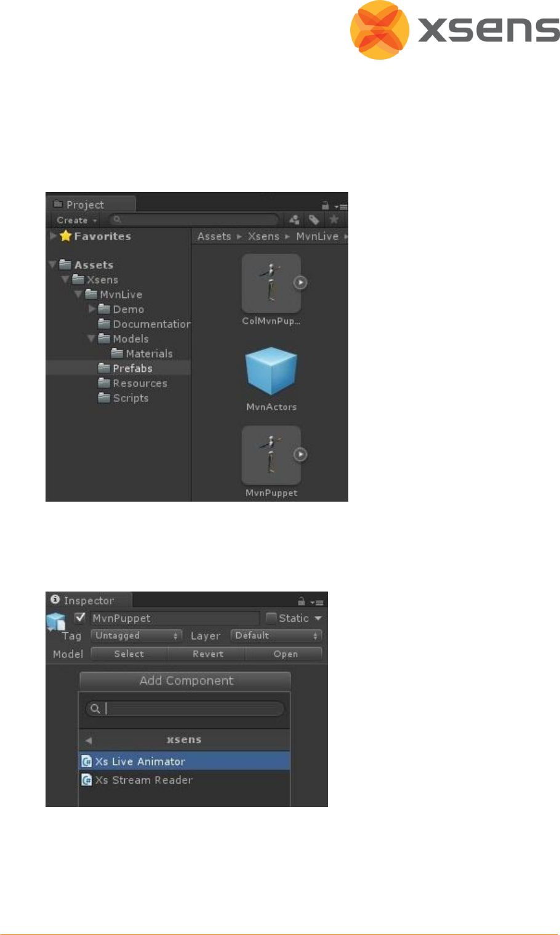
Task: Click the Inspector panel lock icon
Action: (302, 601)
